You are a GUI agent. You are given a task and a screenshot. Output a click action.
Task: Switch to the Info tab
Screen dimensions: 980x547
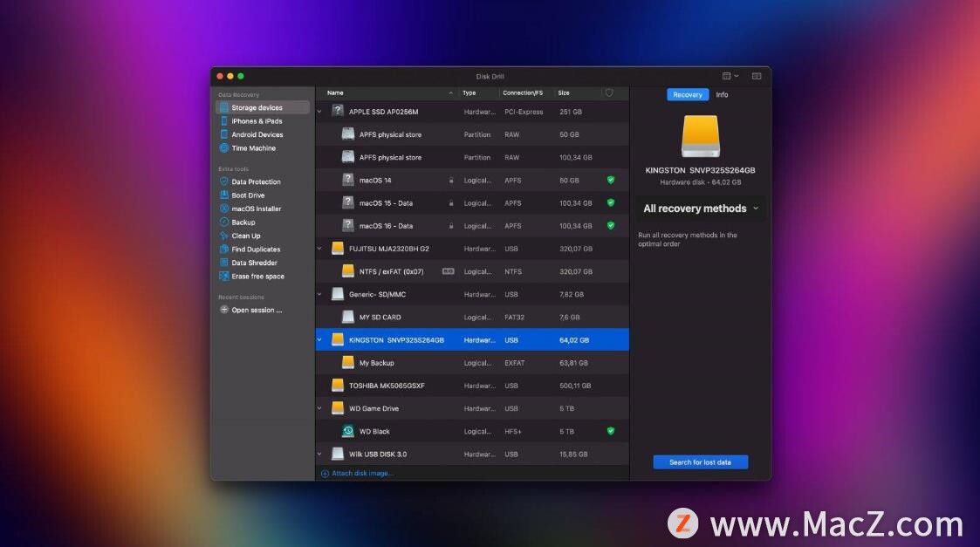point(722,94)
